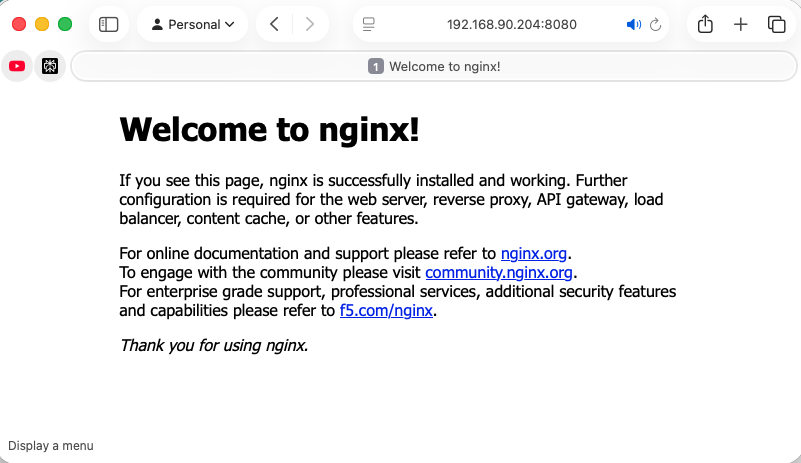Enter full screen with green button
The height and width of the screenshot is (463, 801).
tap(65, 24)
